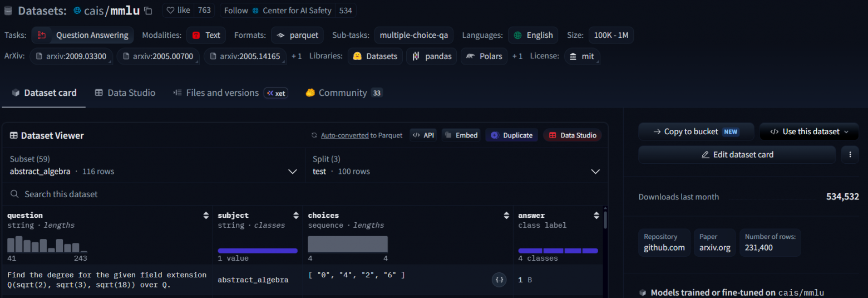This screenshot has height=298, width=868.
Task: Click the xet badge
Action: (276, 93)
